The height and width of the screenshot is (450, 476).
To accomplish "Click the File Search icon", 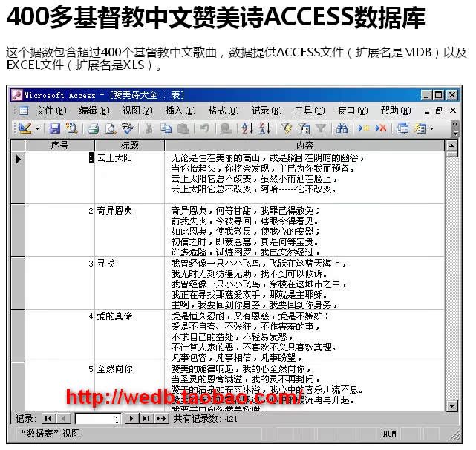I will [x=72, y=128].
